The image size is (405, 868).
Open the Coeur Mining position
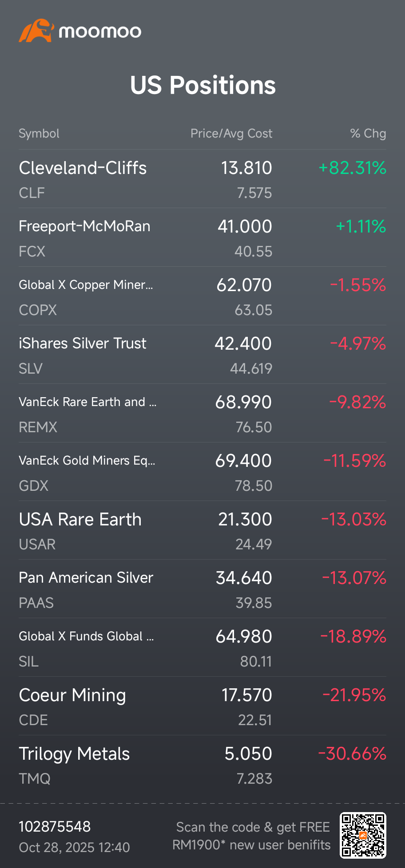pos(72,695)
